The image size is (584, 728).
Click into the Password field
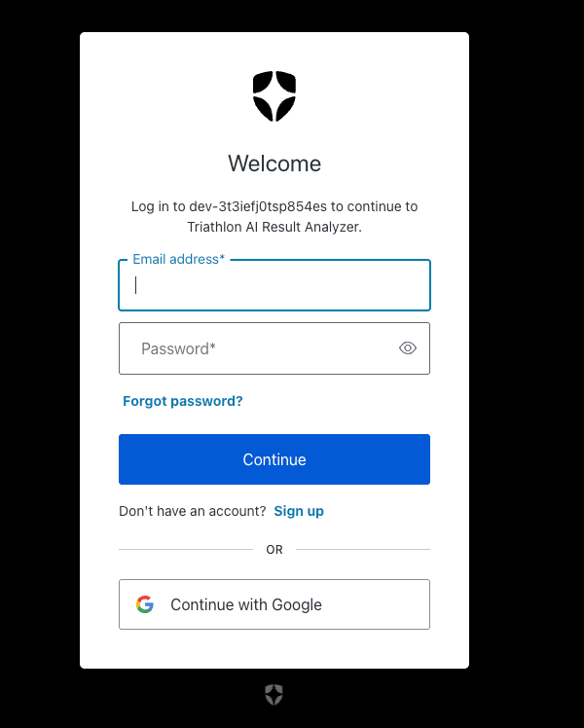pyautogui.click(x=274, y=348)
